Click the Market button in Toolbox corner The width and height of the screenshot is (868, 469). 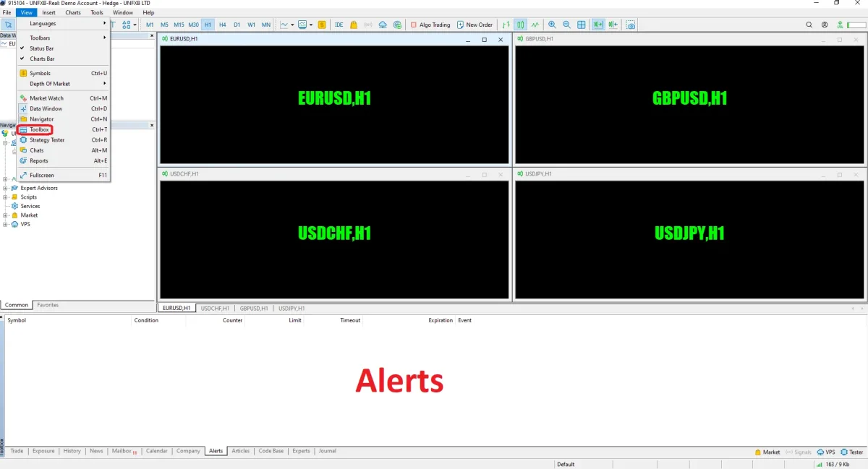pyautogui.click(x=767, y=452)
